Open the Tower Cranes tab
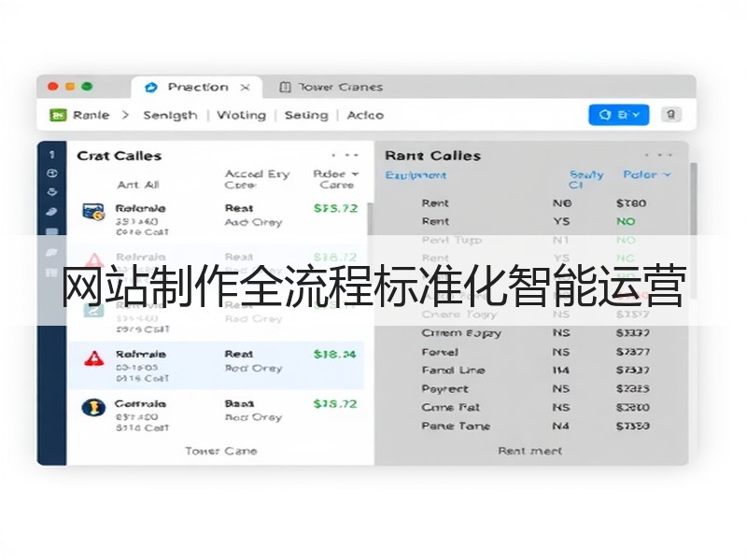 (x=331, y=87)
